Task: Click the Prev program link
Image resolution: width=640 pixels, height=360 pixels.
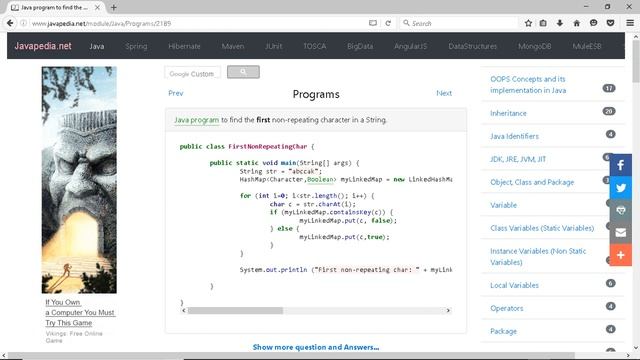Action: 176,93
